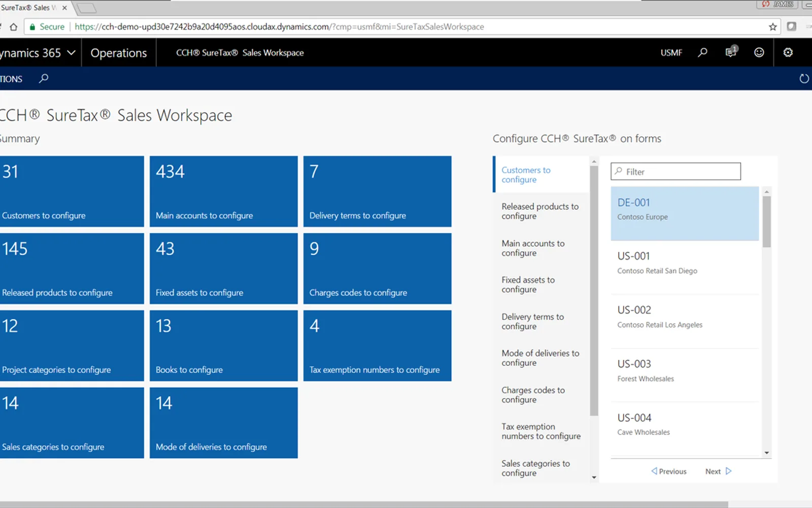Open the 434 Main accounts to configure tile

[223, 192]
